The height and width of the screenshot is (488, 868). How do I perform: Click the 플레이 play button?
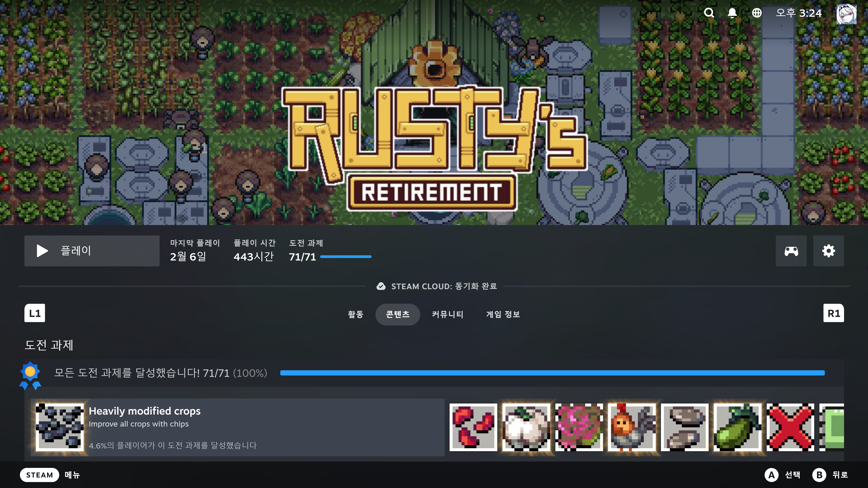click(92, 251)
